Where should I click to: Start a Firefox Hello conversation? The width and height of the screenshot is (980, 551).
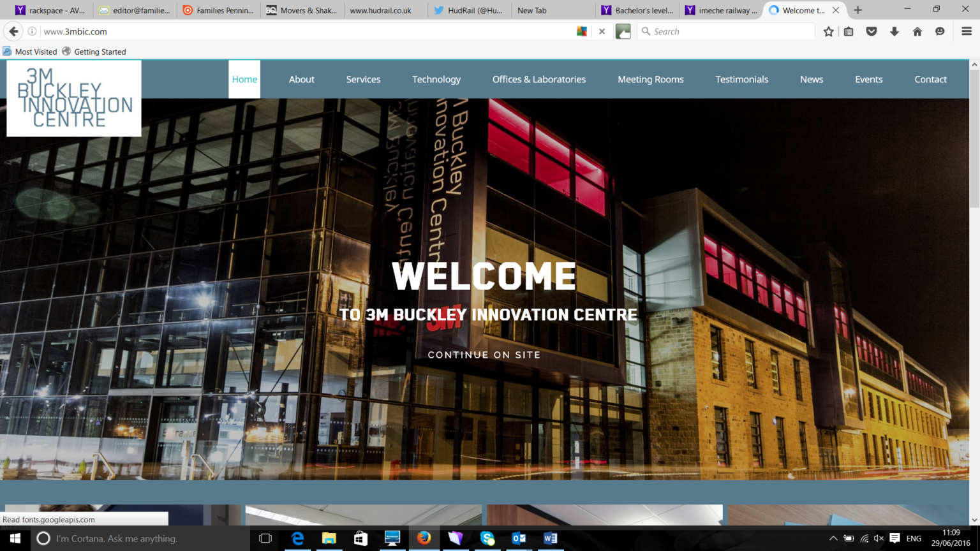pos(940,31)
